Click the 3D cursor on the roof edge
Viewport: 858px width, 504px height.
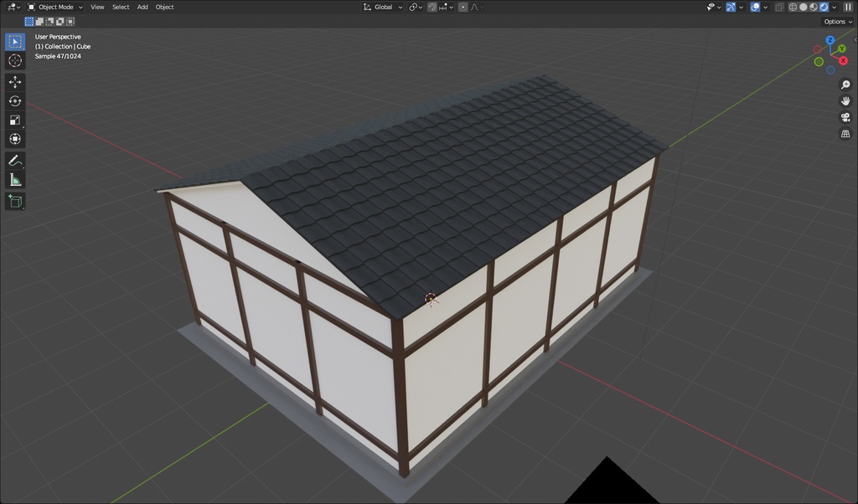tap(431, 299)
